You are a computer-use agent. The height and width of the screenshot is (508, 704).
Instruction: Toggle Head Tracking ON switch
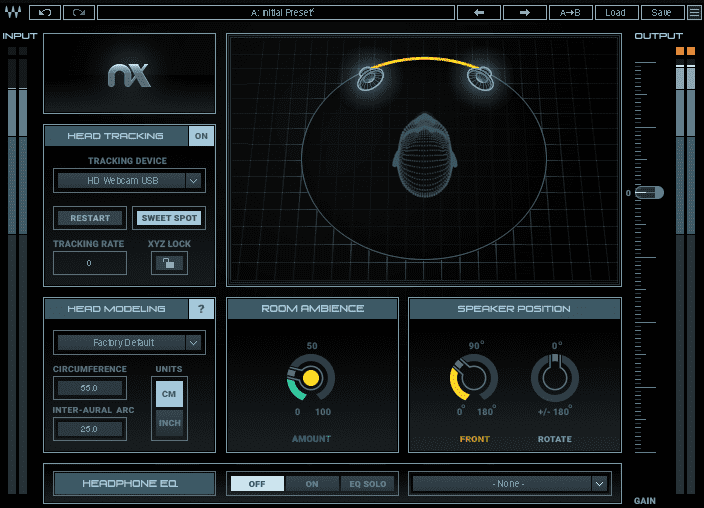[201, 136]
